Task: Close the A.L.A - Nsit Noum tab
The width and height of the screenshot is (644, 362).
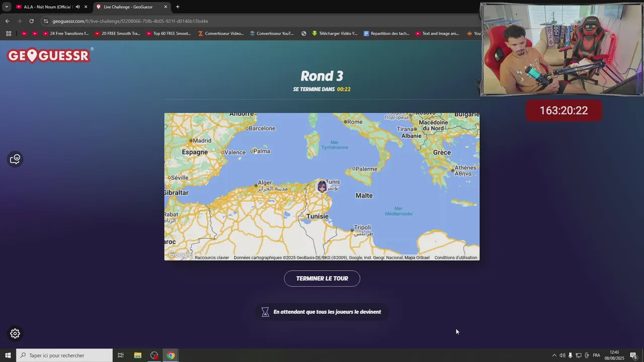Action: tap(86, 7)
